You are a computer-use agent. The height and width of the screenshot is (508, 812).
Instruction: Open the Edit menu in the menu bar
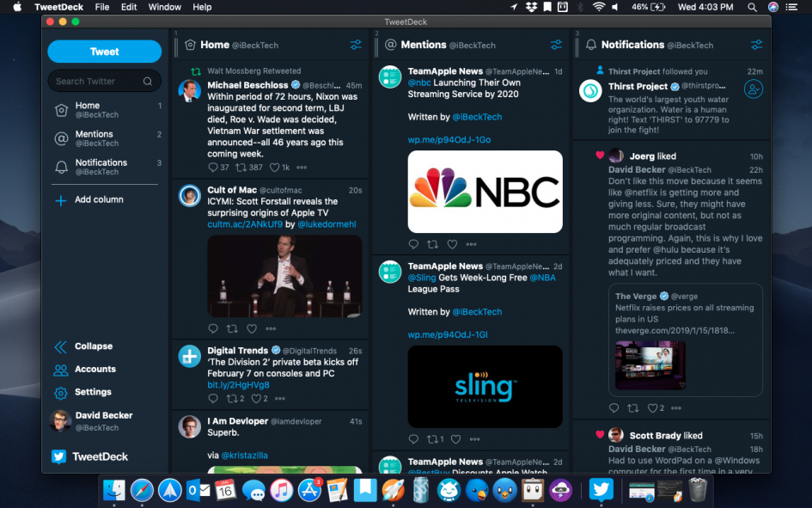(129, 7)
